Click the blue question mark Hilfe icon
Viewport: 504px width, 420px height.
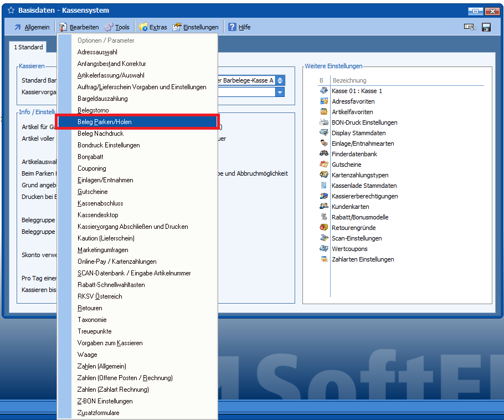232,27
